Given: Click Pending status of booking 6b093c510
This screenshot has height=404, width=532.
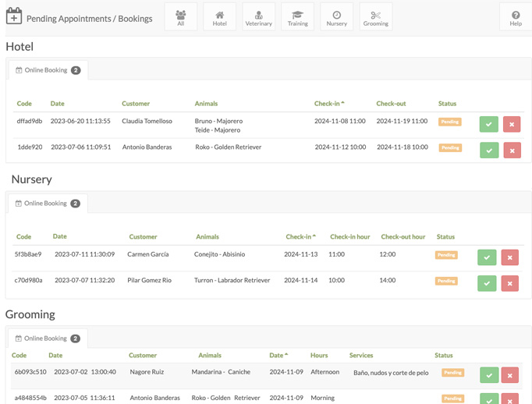Looking at the screenshot, I should click(452, 373).
